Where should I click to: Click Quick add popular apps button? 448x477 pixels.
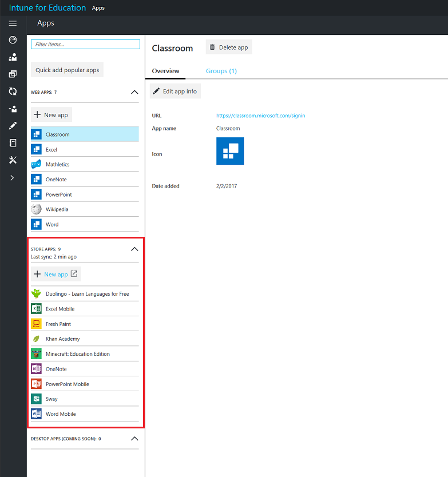click(x=68, y=70)
